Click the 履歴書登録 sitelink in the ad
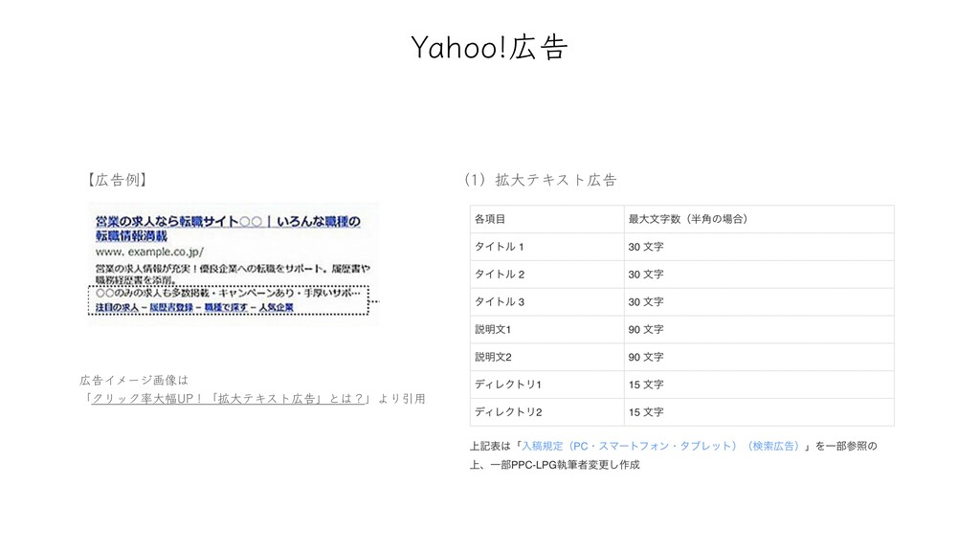Screen dimensions: 980x551 pyautogui.click(x=171, y=307)
